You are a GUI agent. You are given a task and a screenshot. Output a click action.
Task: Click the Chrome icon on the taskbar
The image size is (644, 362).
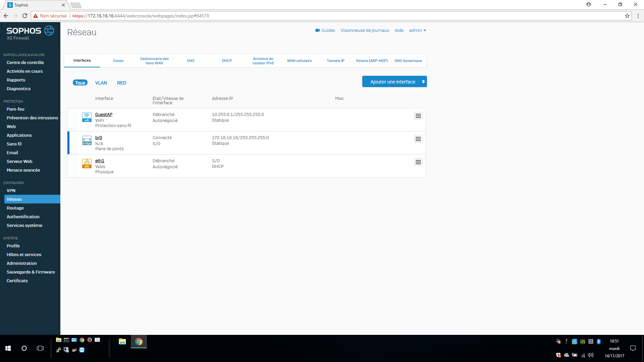click(x=139, y=342)
